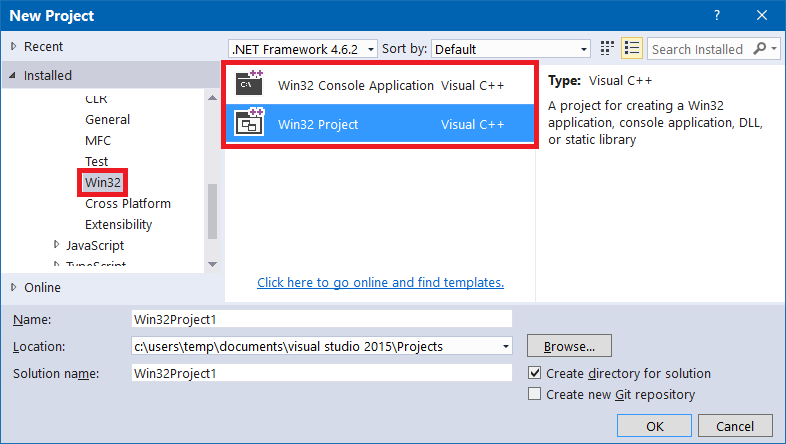Enable Create new Git repository checkbox
This screenshot has height=444, width=786.
(x=535, y=394)
